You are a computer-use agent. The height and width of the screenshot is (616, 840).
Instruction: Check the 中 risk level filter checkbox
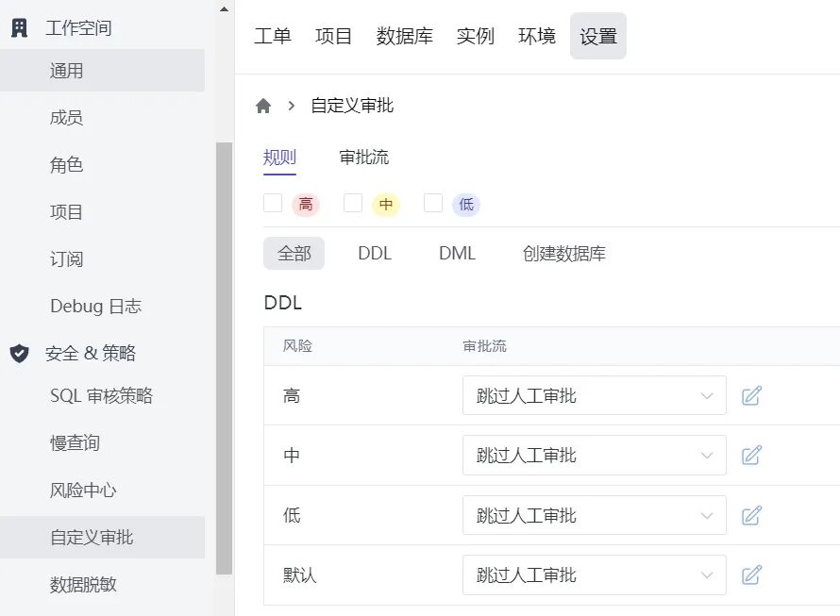(x=353, y=203)
